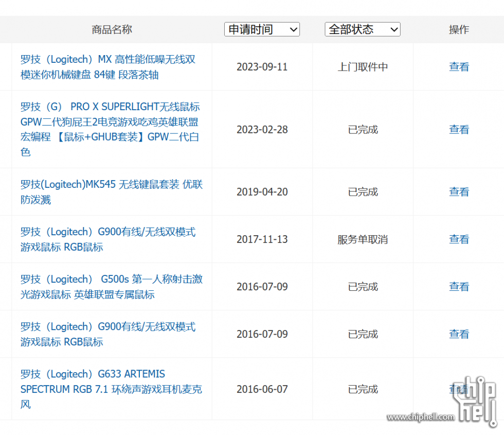Viewport: 504px width, 435px height.
Task: Select 已完成 status in the G633 headset row
Action: 363,389
